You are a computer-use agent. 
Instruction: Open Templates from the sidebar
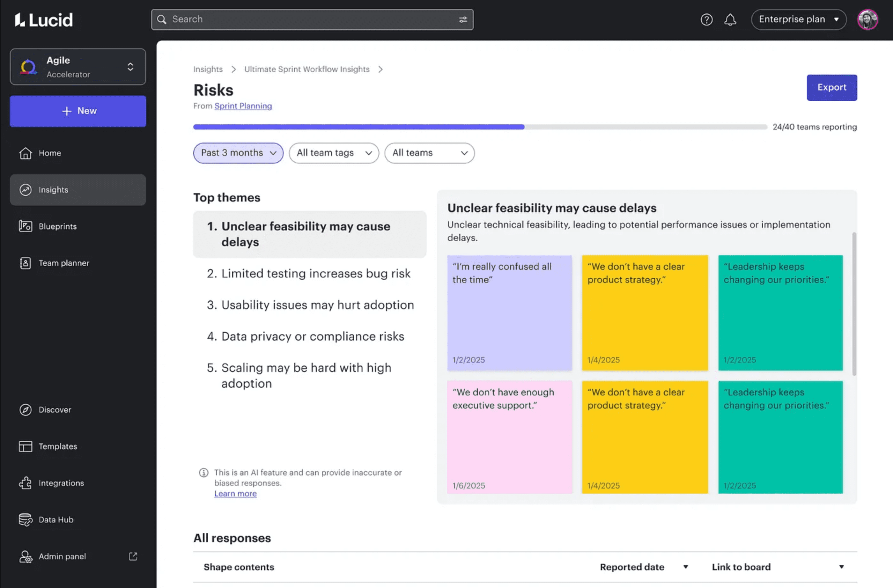click(x=57, y=446)
